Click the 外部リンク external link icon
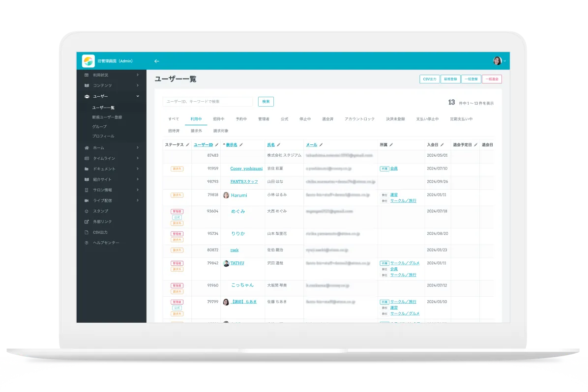This screenshot has height=392, width=588. (x=87, y=222)
